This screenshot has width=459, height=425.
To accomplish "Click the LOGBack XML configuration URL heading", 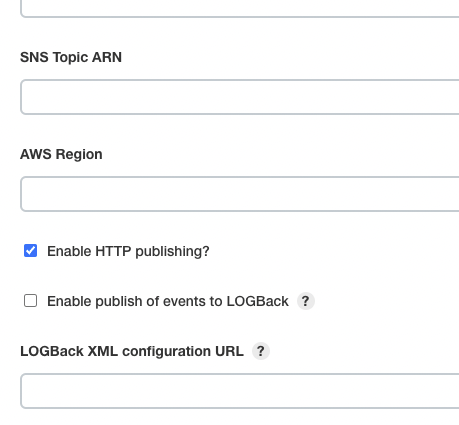I will coord(132,351).
